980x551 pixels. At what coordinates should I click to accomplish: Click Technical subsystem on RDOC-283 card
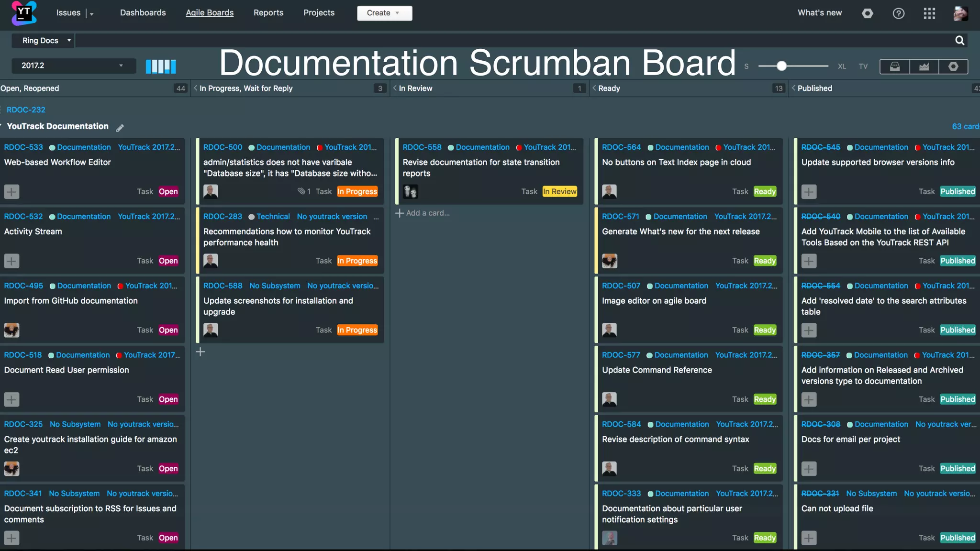[273, 217]
